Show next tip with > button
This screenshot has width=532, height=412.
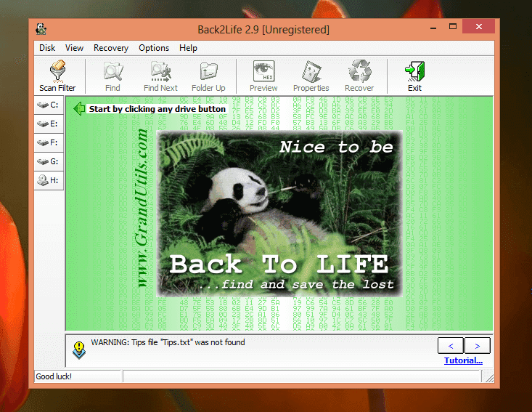click(x=478, y=346)
